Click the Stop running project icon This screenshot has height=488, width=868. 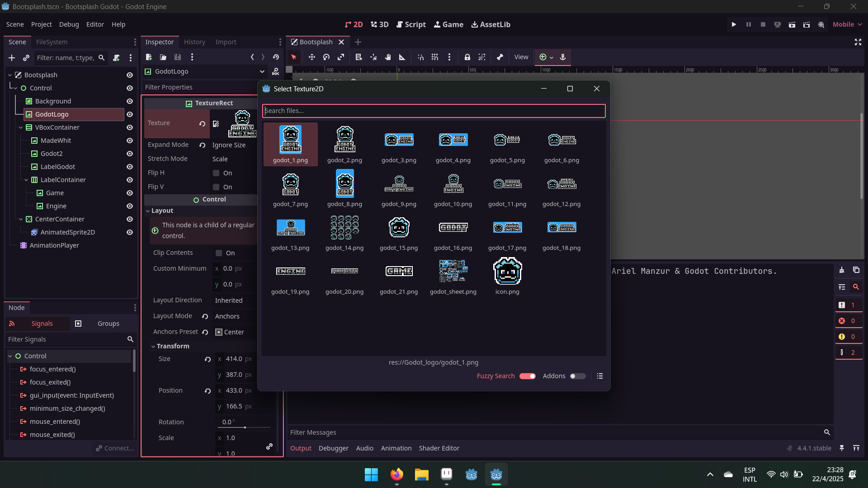tap(763, 24)
